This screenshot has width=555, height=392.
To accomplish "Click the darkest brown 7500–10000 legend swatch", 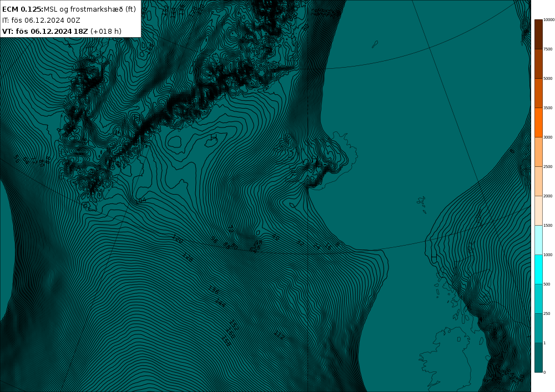I will pyautogui.click(x=538, y=34).
